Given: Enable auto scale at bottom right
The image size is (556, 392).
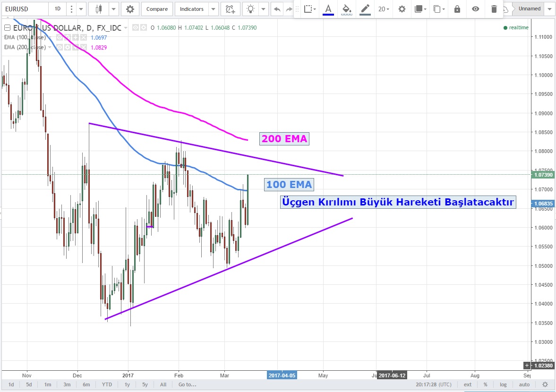Looking at the screenshot, I should pos(524,384).
